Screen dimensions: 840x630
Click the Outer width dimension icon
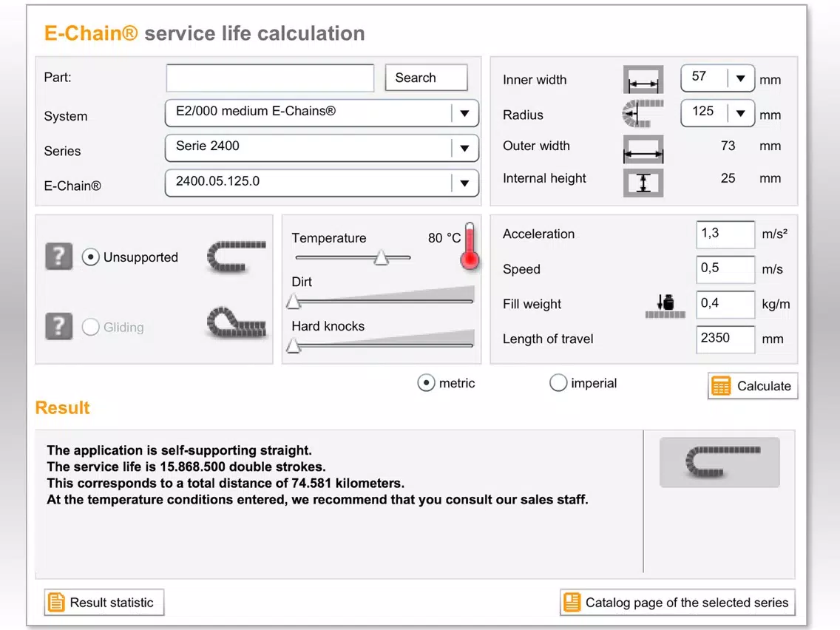point(643,149)
